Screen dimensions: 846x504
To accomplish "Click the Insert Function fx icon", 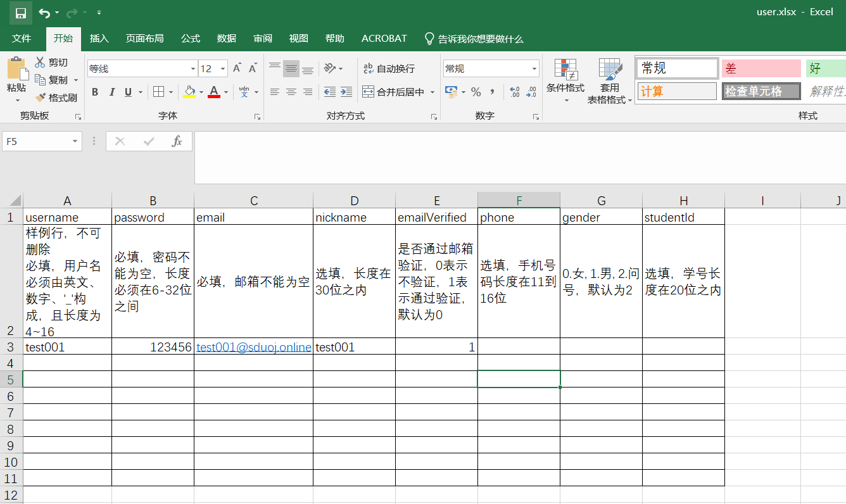I will click(177, 141).
